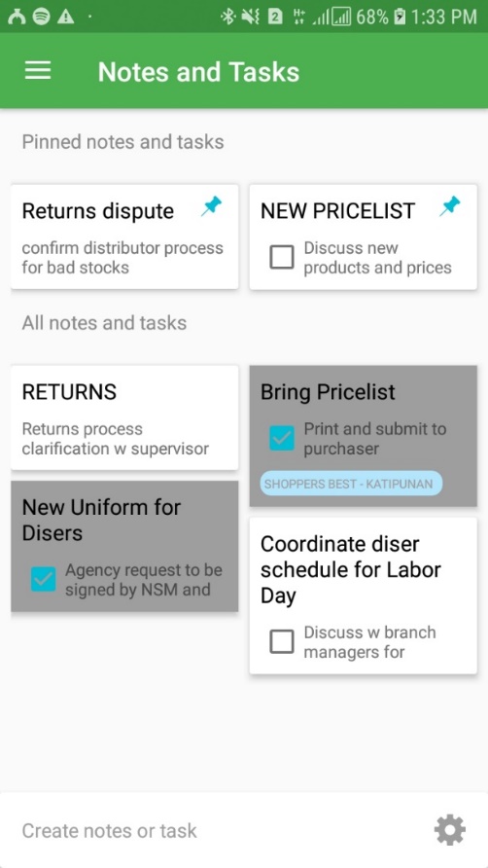Tap the Bluetooth status bar icon
The width and height of the screenshot is (488, 868).
[x=227, y=17]
